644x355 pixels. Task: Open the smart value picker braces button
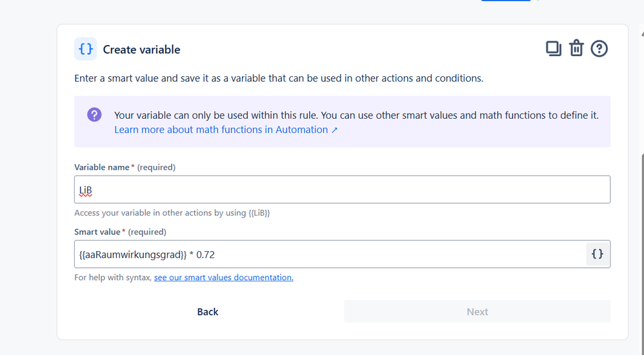598,254
